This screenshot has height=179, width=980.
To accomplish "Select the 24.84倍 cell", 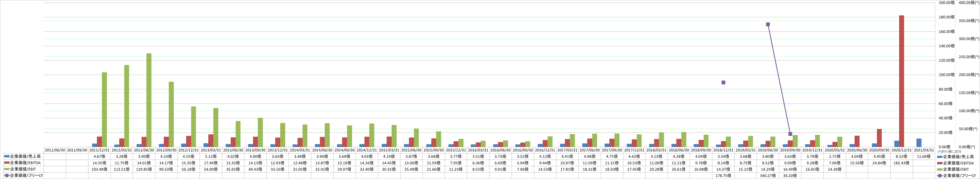I will [879, 163].
